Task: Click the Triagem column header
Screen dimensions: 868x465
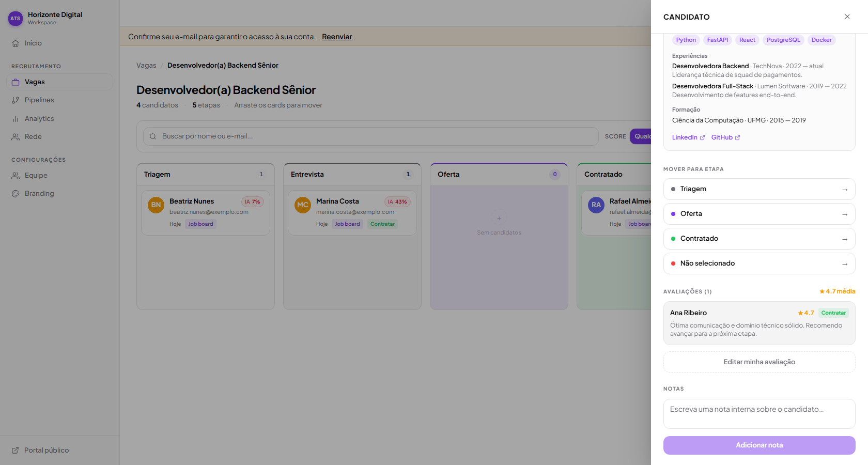Action: (206, 175)
